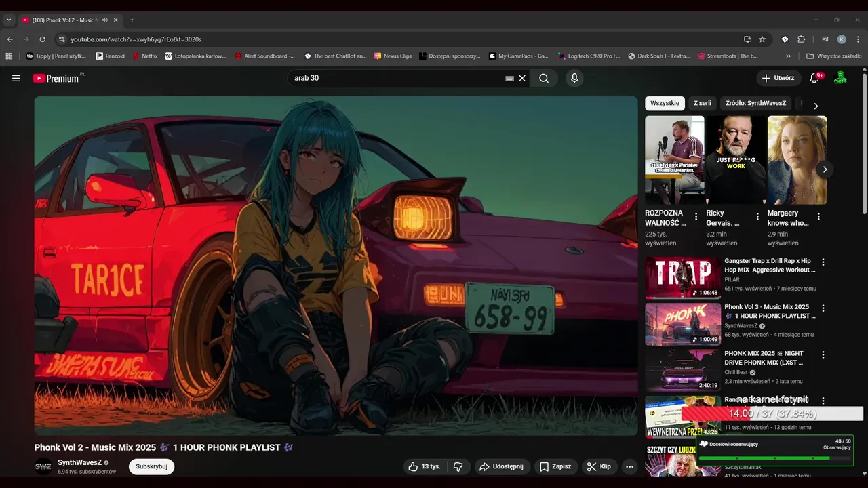This screenshot has height=488, width=868.
Task: Click the main video player
Action: point(336,266)
